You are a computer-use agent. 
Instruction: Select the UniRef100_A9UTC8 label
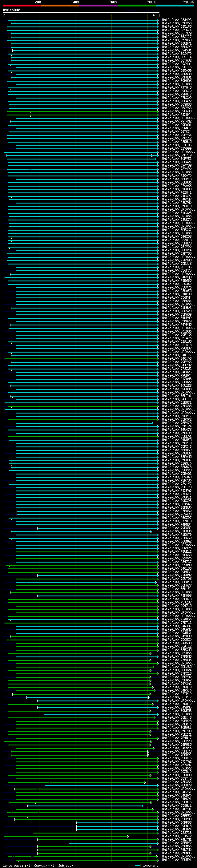177,487
